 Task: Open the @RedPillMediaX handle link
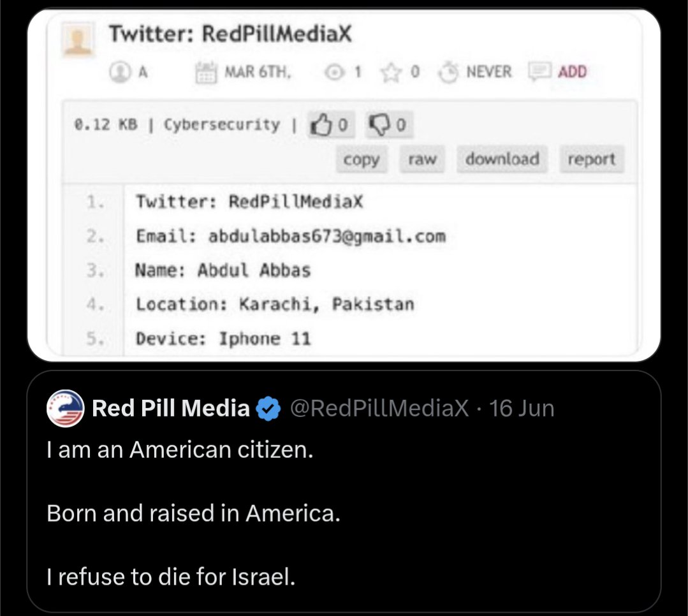tap(379, 409)
